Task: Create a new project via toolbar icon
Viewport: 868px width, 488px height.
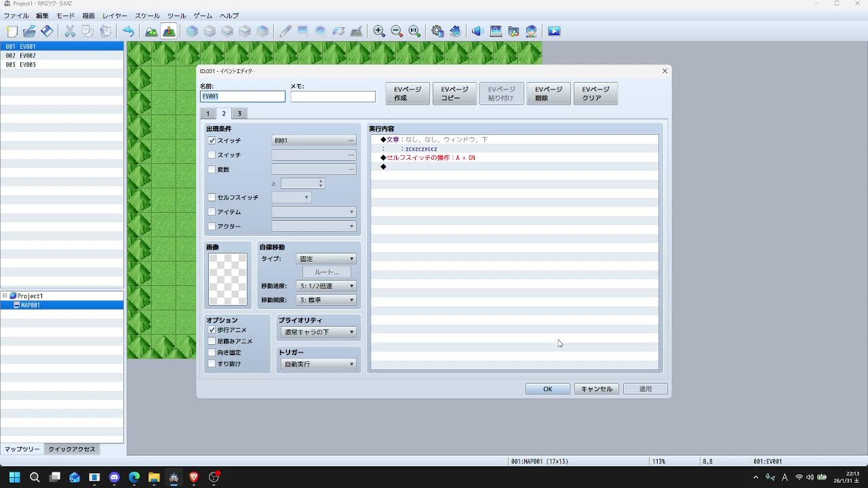Action: point(12,31)
